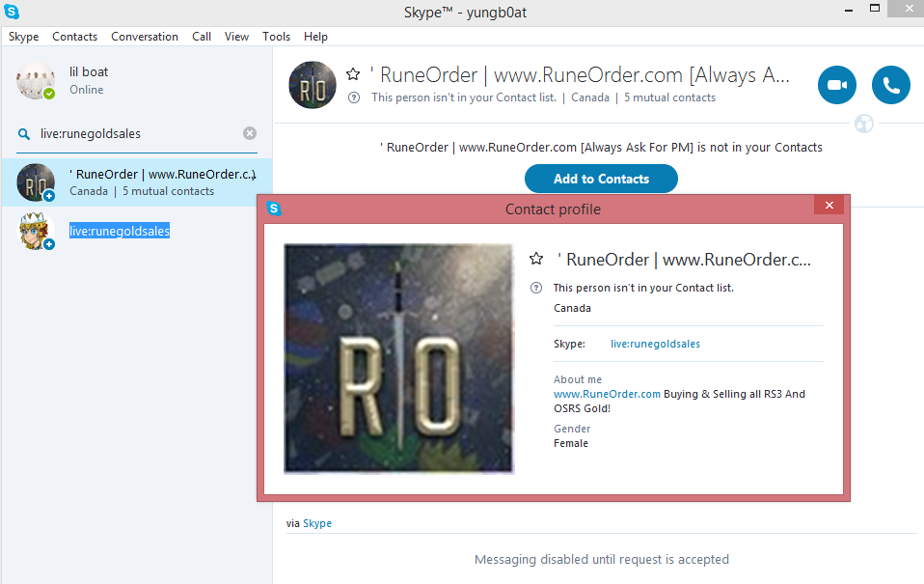
Task: Select the RuneOrder search result row
Action: tap(137, 182)
